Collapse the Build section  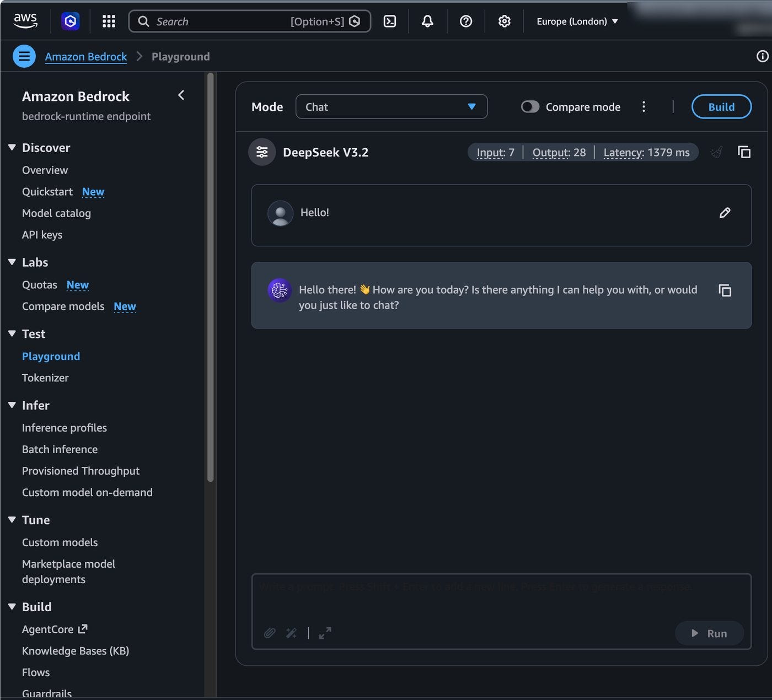point(12,607)
